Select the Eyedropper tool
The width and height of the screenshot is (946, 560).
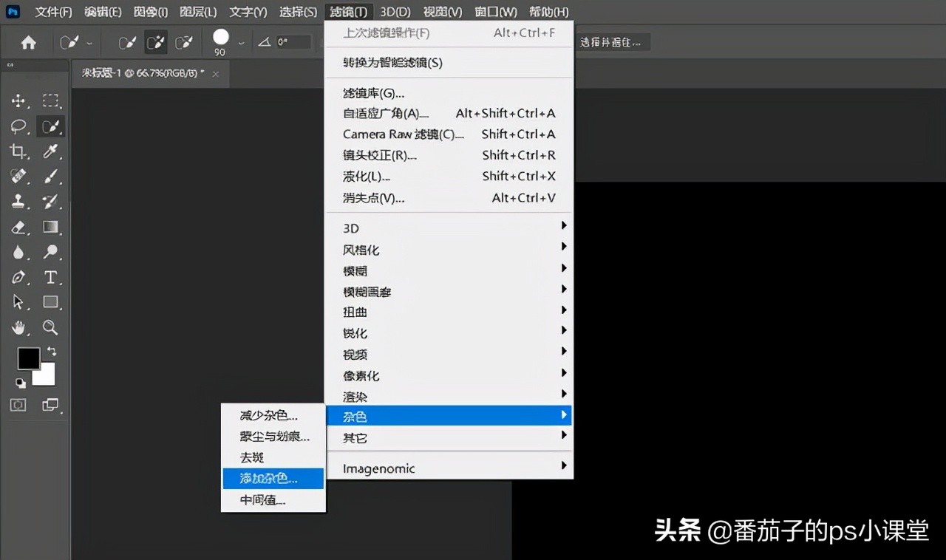coord(49,151)
